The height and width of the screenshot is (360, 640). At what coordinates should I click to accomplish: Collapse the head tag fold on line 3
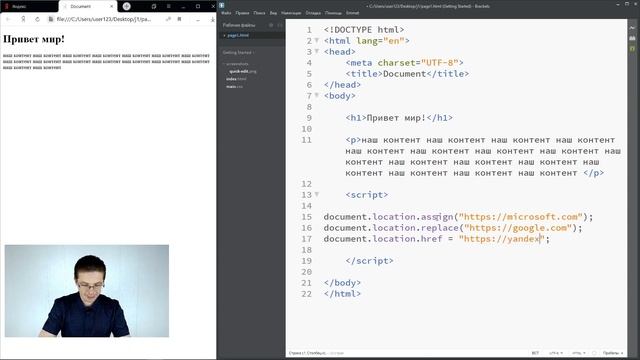coord(317,51)
